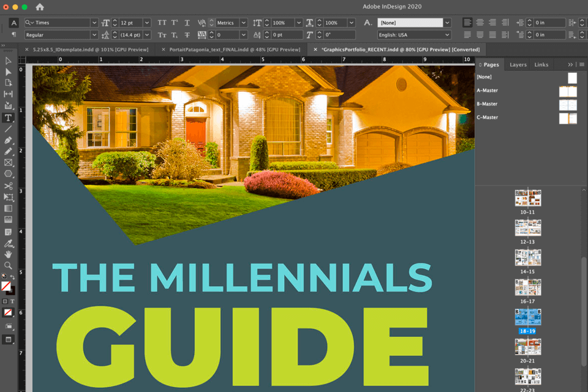Viewport: 588px width, 392px height.
Task: Click the baseline shift 0 pt field
Action: [287, 35]
